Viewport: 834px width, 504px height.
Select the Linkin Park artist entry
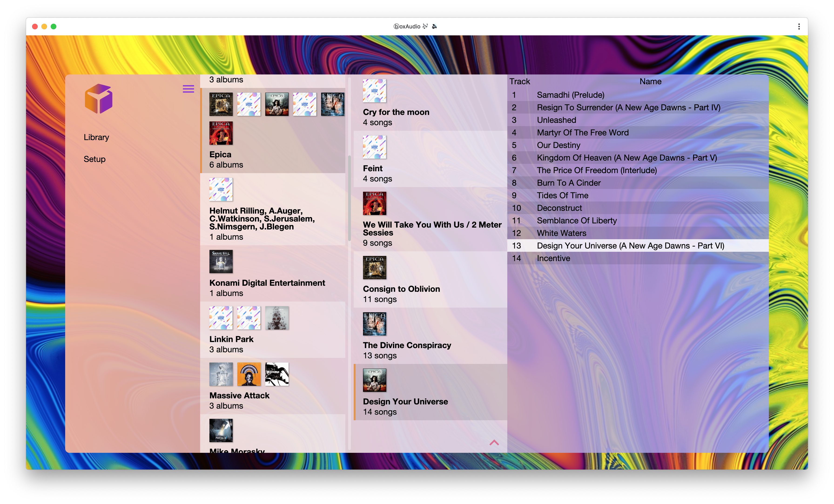(x=231, y=339)
